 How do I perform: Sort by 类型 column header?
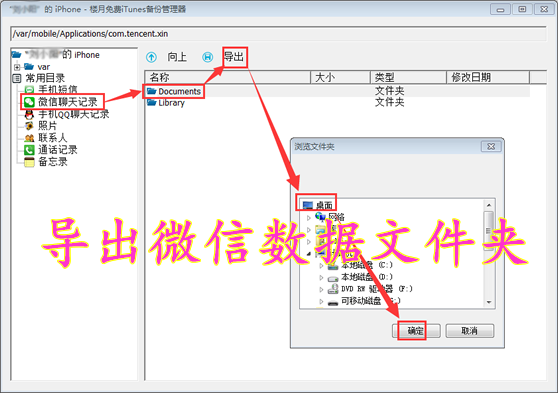(x=409, y=77)
